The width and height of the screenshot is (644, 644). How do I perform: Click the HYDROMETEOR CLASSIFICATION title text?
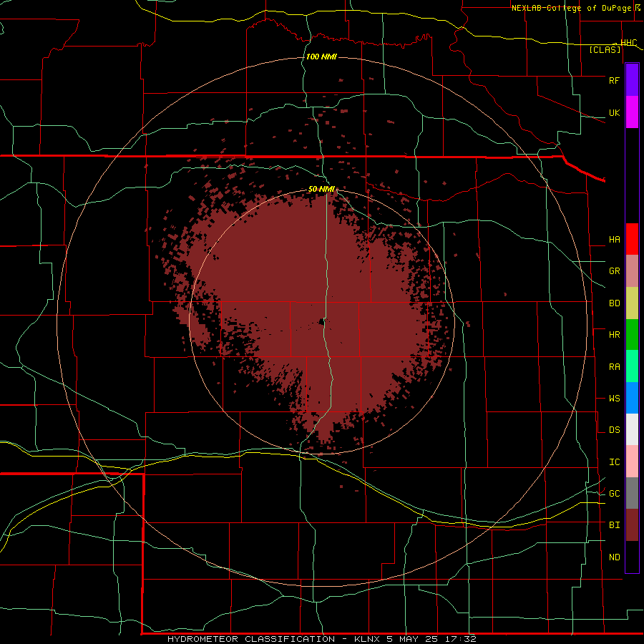pyautogui.click(x=250, y=639)
